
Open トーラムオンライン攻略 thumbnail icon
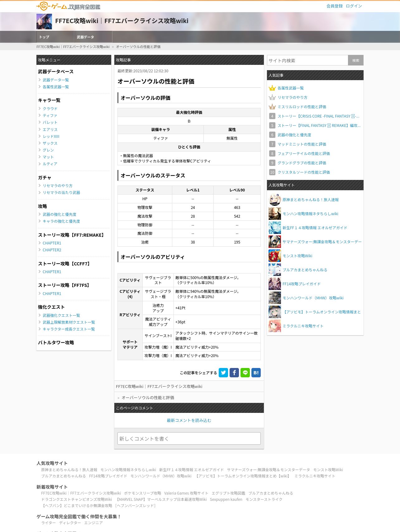coord(275,312)
